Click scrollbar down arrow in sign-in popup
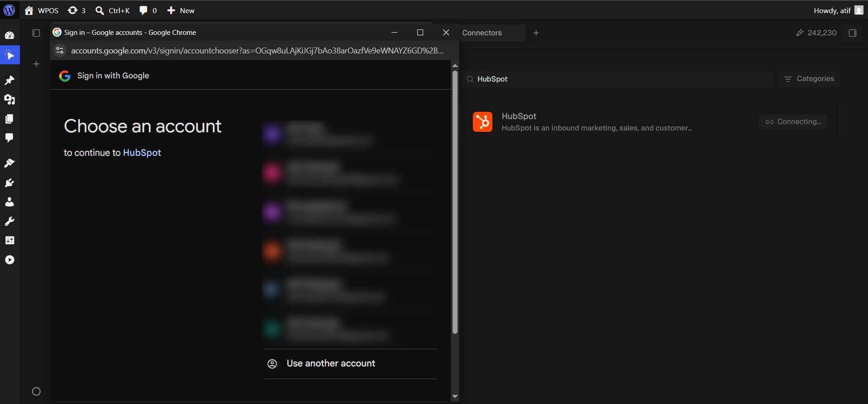 [x=455, y=397]
